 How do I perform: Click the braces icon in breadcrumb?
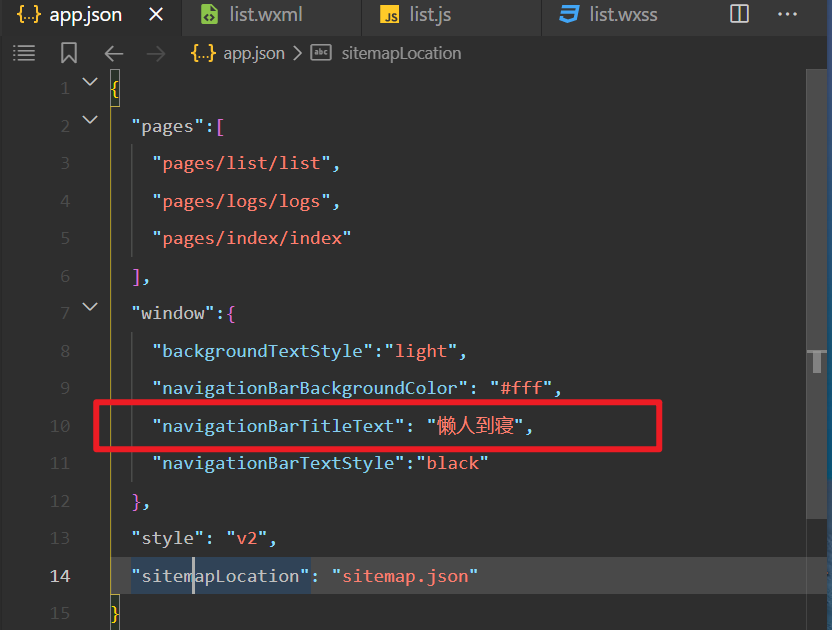point(203,53)
